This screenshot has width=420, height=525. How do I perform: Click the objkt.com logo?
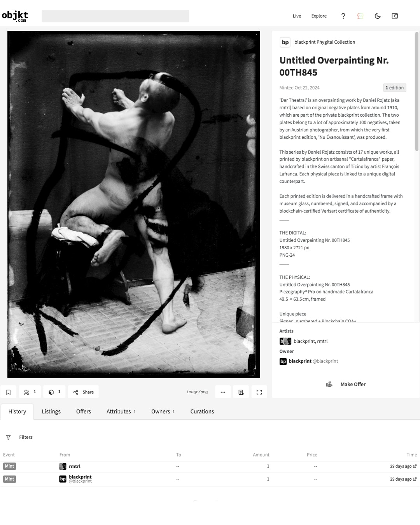tap(15, 16)
